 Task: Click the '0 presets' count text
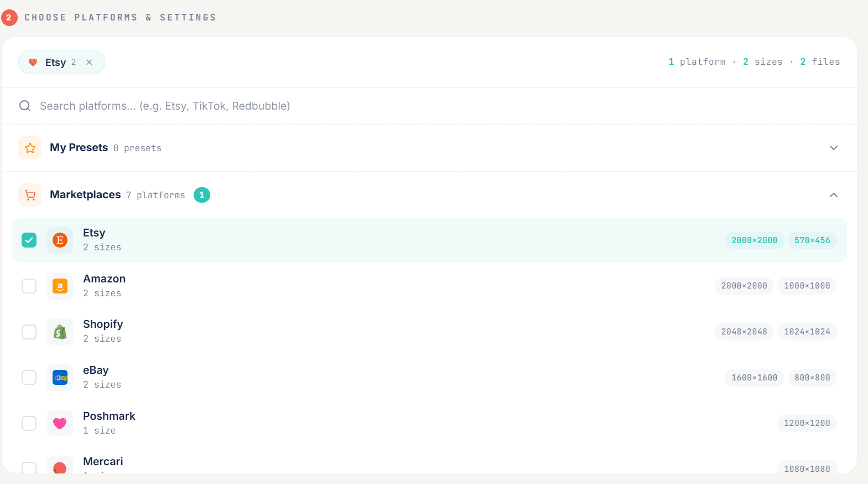(x=137, y=148)
